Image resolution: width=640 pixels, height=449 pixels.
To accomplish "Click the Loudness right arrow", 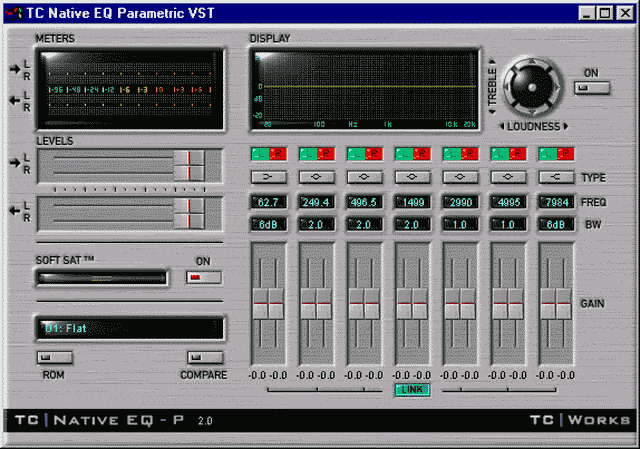I will tap(566, 127).
